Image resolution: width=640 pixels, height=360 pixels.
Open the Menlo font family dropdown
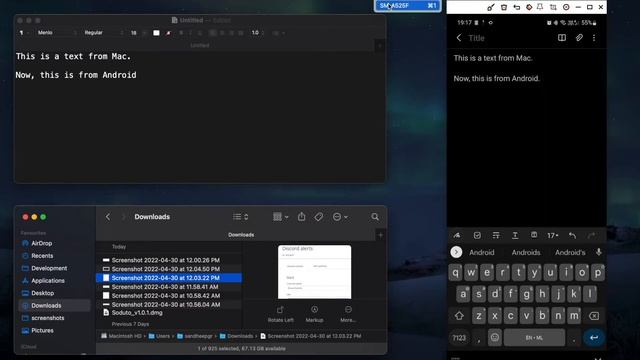56,33
